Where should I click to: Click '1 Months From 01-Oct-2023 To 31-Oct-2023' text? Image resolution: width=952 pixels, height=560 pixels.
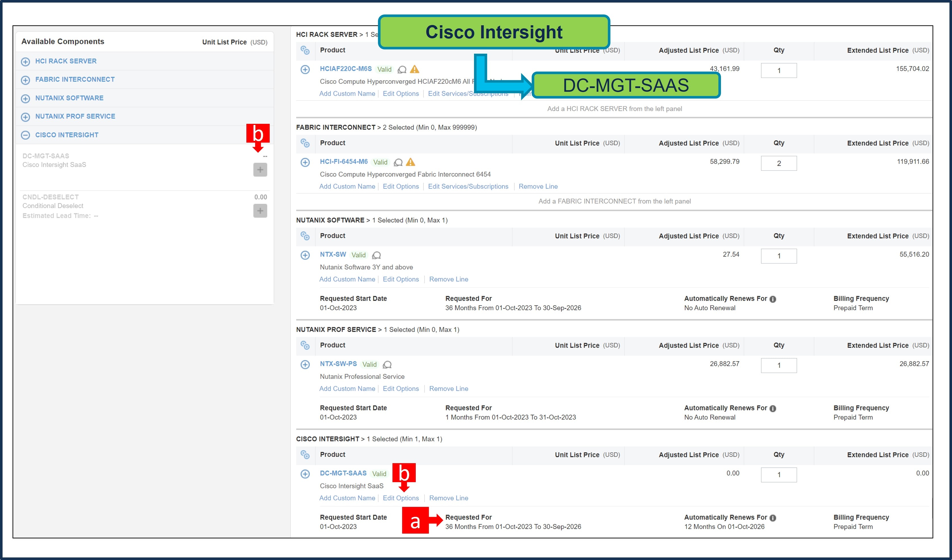click(510, 417)
